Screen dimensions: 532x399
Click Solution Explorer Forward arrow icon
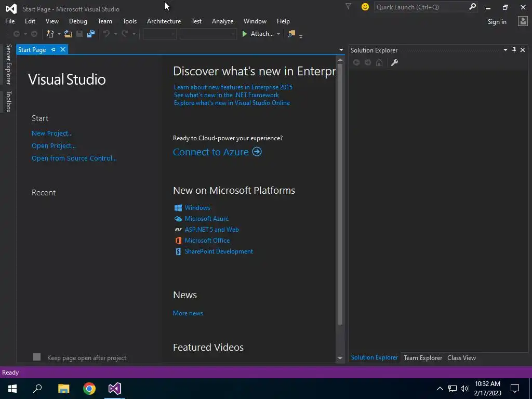tap(368, 62)
